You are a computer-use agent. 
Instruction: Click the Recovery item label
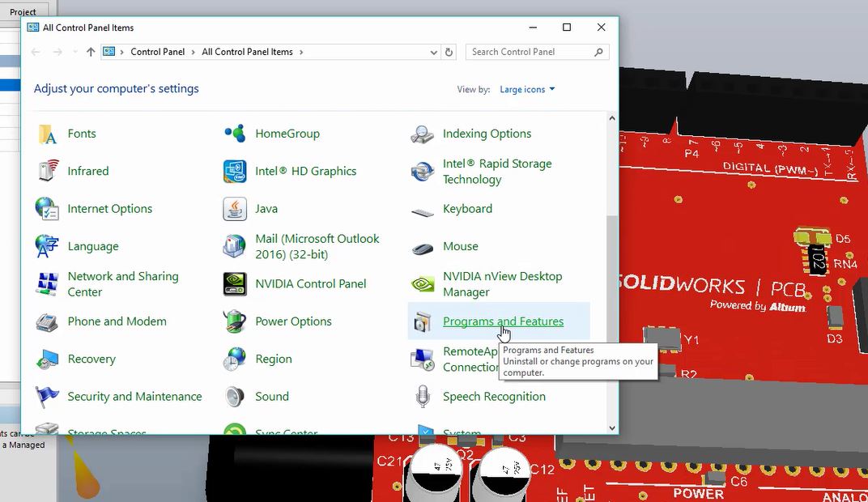pos(91,359)
